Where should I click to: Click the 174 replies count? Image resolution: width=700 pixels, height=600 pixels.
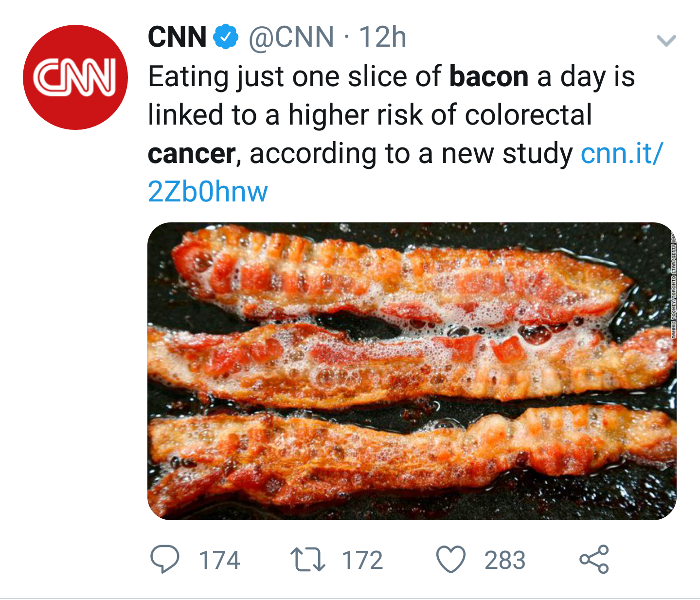coord(219,560)
